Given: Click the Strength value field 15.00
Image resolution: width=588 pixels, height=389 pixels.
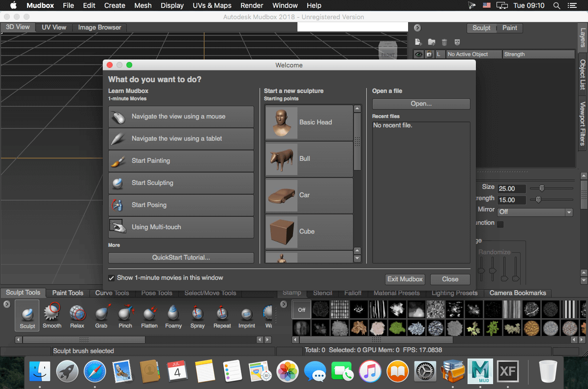Looking at the screenshot, I should coord(512,200).
